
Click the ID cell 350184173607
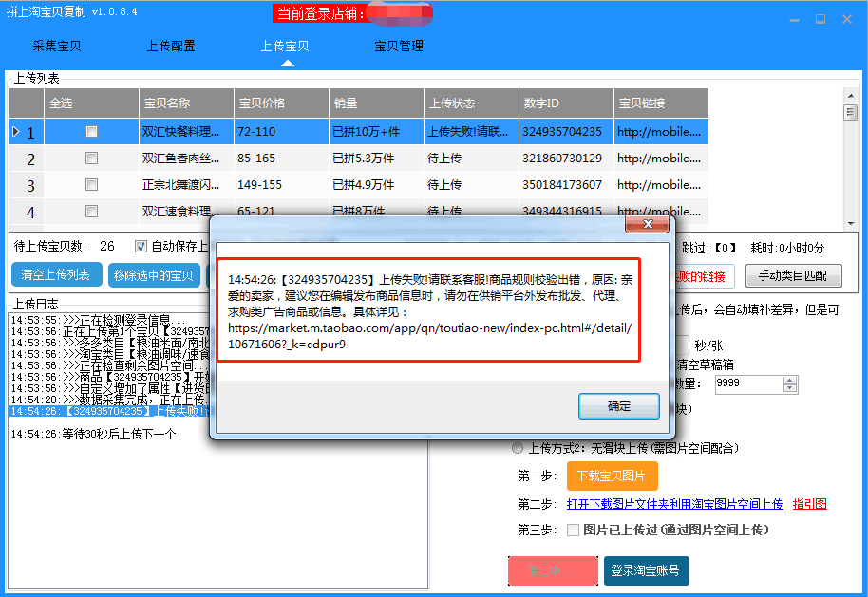pos(566,185)
